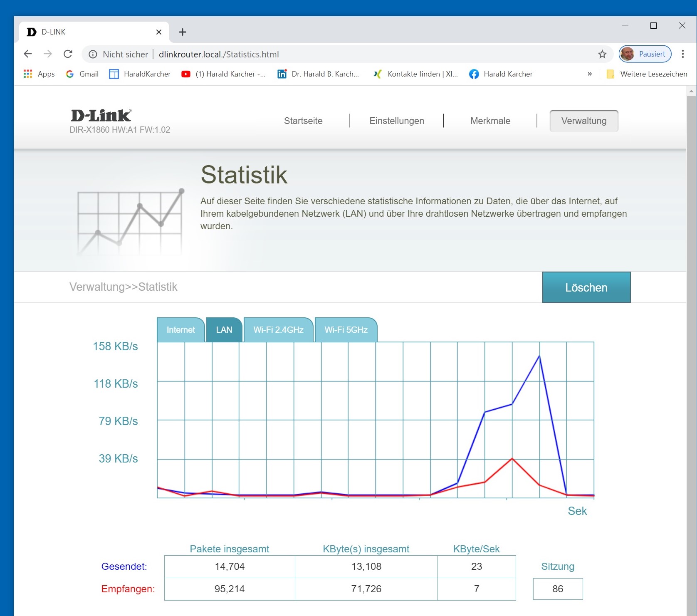Expand hidden bookmarks chevron
Viewport: 697px width, 616px height.
click(589, 74)
